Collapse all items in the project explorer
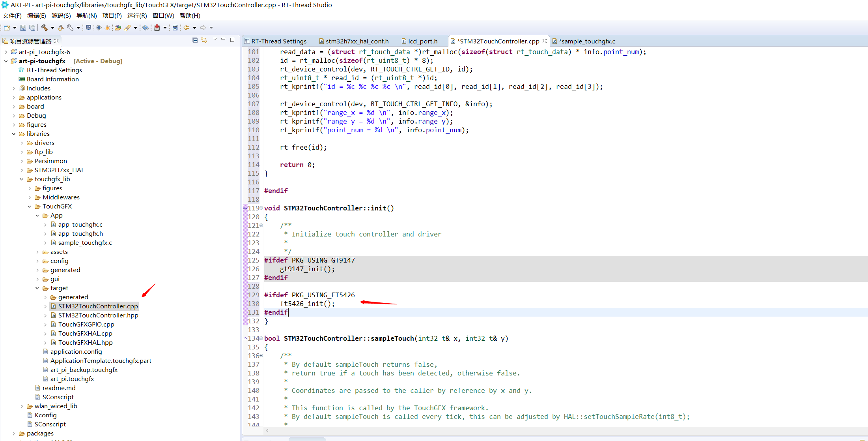The height and width of the screenshot is (441, 868). point(195,40)
